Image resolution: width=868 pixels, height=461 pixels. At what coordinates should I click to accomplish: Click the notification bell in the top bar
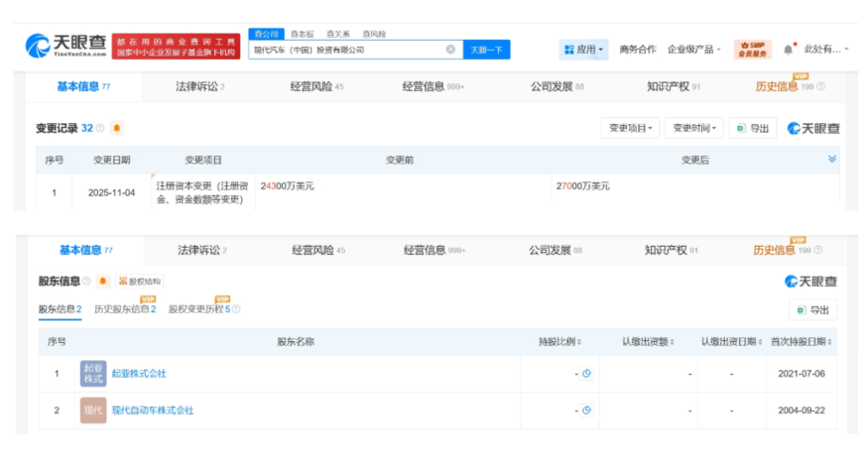(789, 49)
